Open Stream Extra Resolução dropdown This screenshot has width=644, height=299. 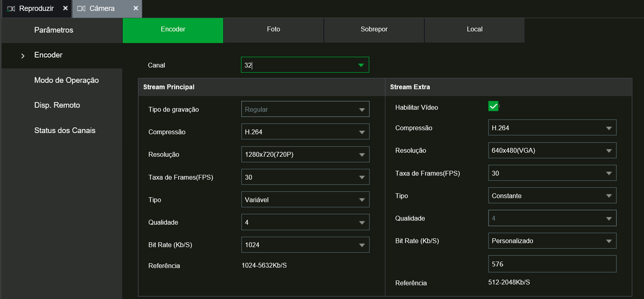[552, 150]
